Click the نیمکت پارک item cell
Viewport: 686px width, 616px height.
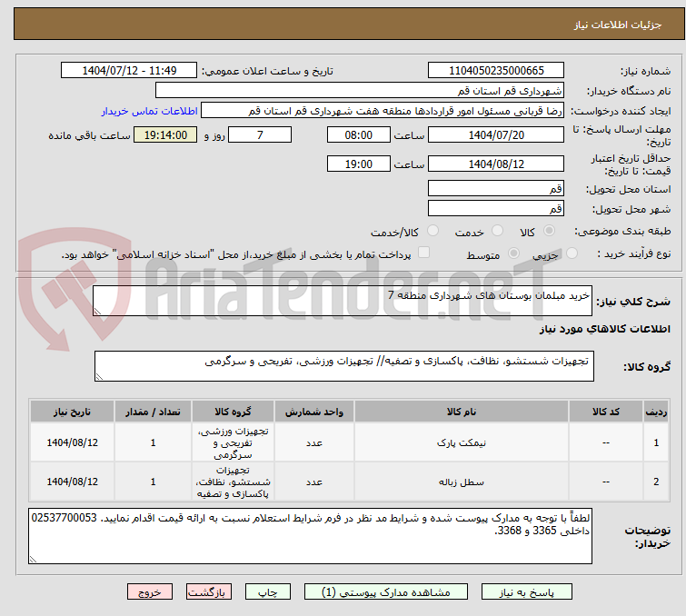pyautogui.click(x=462, y=442)
